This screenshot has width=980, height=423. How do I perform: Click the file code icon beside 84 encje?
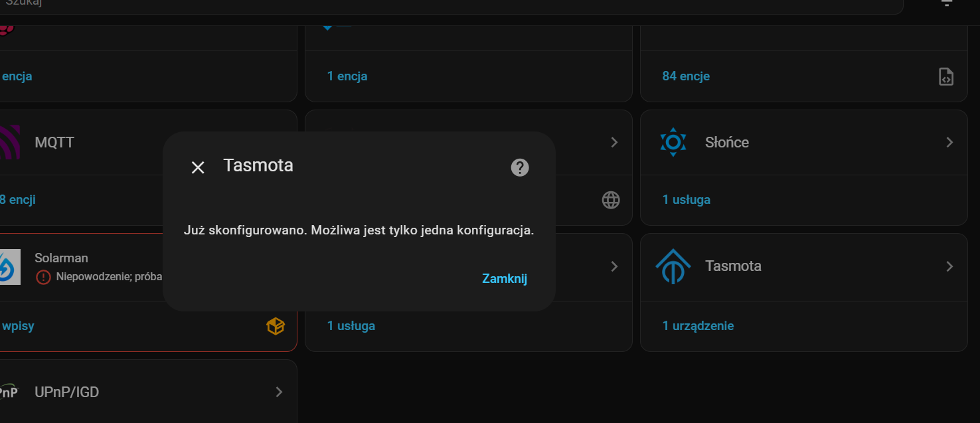(x=946, y=76)
